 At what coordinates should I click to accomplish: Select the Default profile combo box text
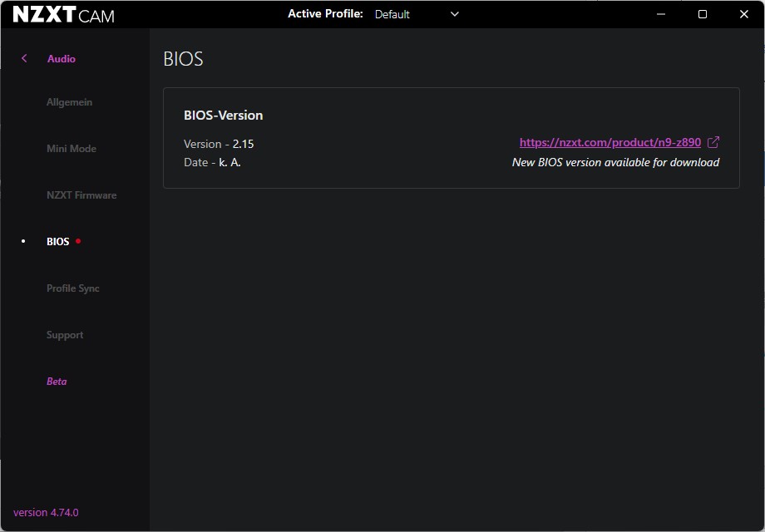[x=392, y=14]
